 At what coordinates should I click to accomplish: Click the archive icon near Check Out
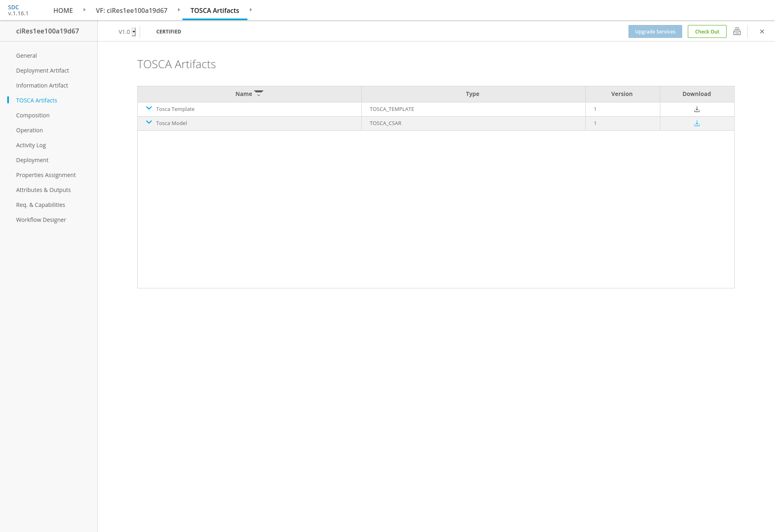pos(737,31)
